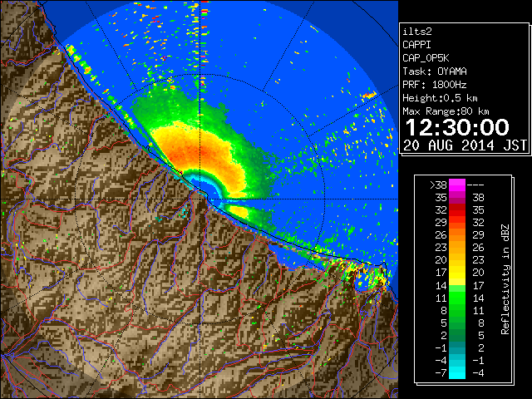532x399 pixels.
Task: Click the 'CAPPI' product label
Action: point(416,45)
